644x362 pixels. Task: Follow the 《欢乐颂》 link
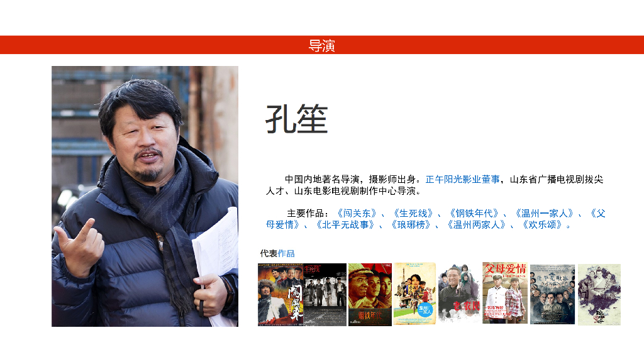point(542,225)
